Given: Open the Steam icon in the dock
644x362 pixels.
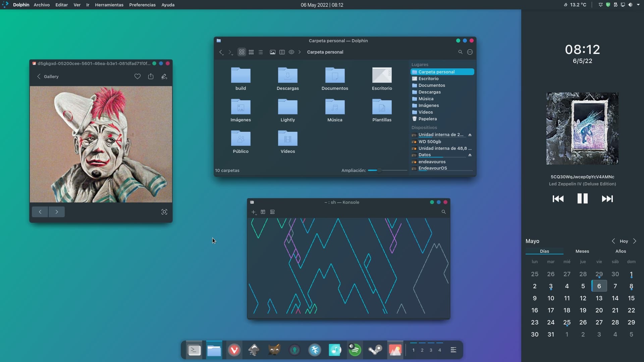Looking at the screenshot, I should tap(375, 350).
